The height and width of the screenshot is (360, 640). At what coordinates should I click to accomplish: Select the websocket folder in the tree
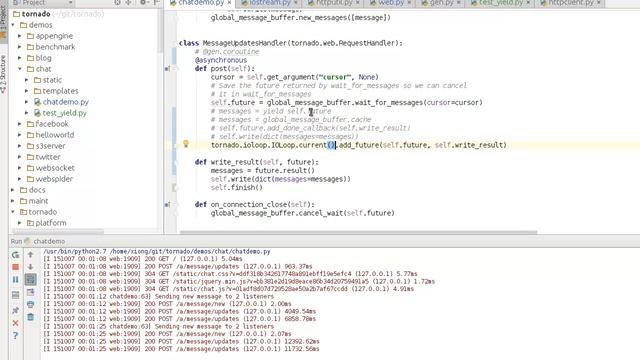tap(55, 168)
